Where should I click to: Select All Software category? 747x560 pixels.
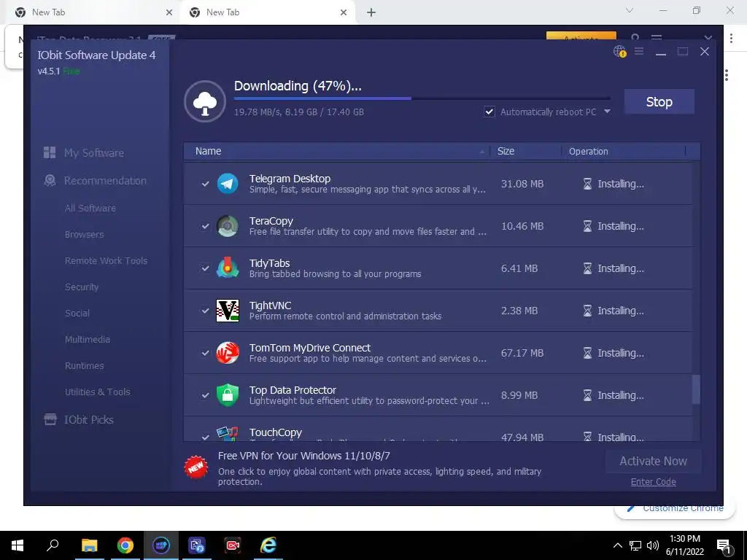[x=90, y=208]
